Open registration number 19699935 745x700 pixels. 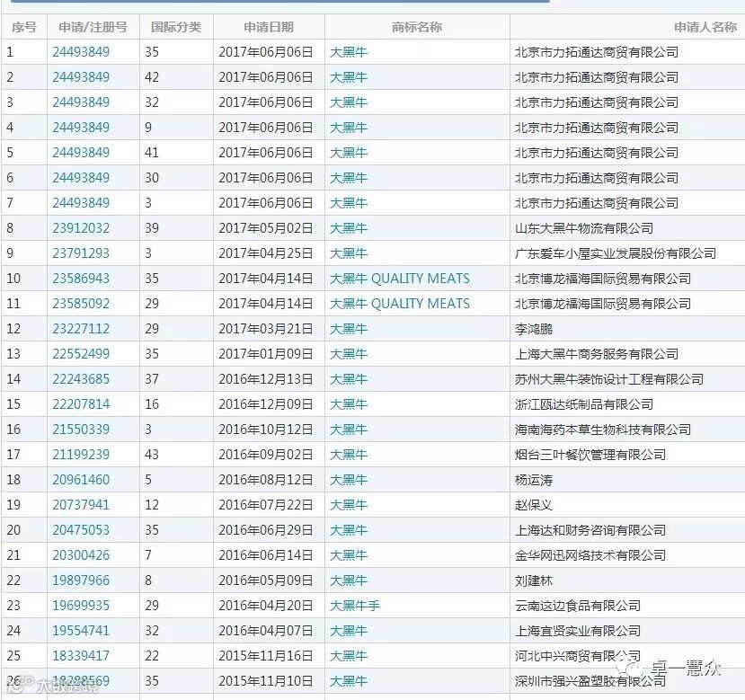81,606
